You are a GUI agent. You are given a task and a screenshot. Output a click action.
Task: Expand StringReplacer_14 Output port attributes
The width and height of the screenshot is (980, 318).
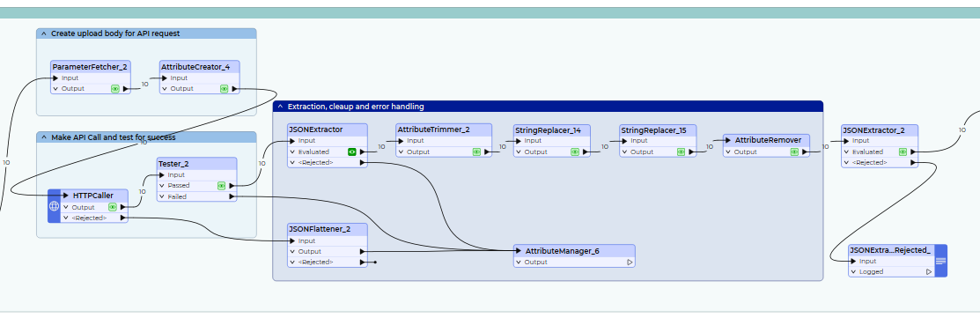[519, 152]
